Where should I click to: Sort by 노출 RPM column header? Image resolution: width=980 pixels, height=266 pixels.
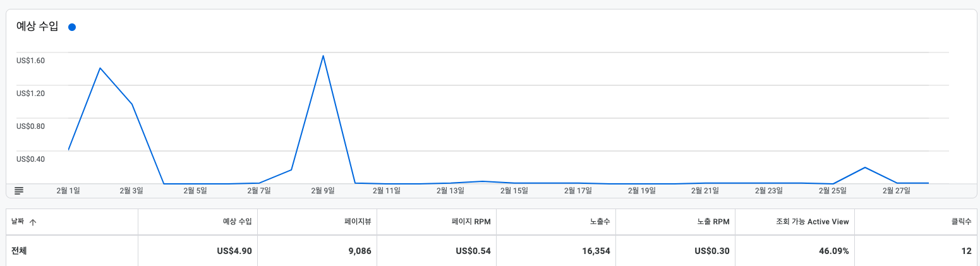712,222
